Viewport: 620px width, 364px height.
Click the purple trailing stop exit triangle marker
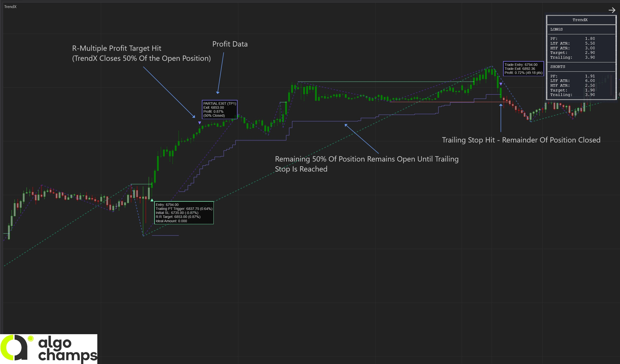click(501, 84)
